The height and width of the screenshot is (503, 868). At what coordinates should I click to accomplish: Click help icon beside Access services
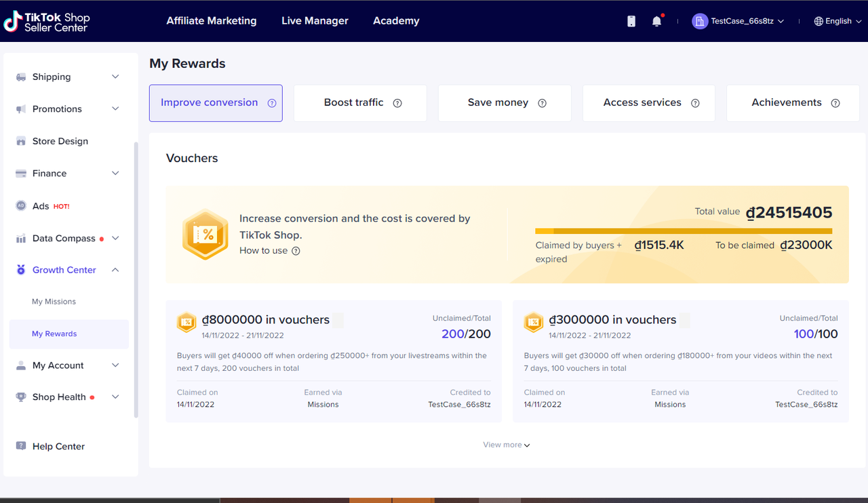click(695, 103)
